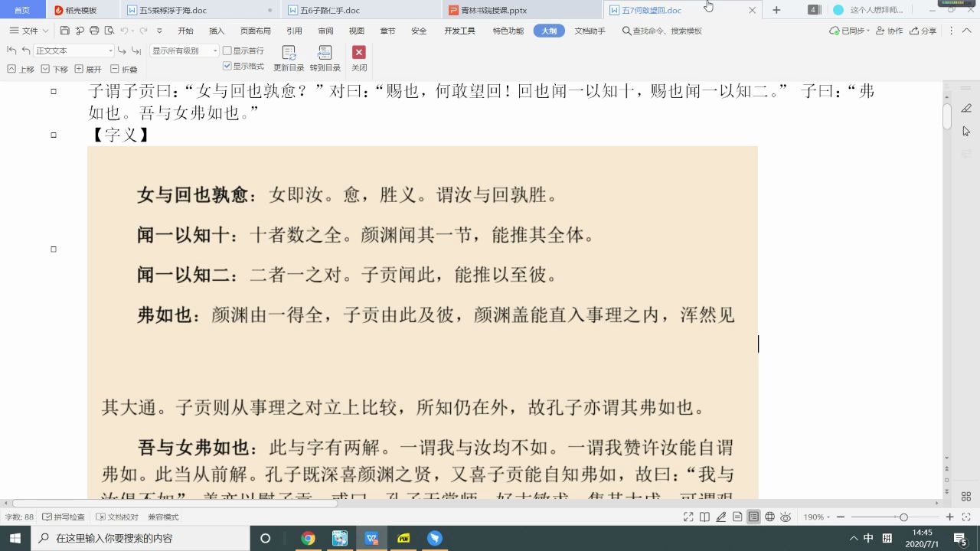Open the pen annotation tool in the right sidebar
Viewport: 980px width, 551px height.
click(966, 109)
